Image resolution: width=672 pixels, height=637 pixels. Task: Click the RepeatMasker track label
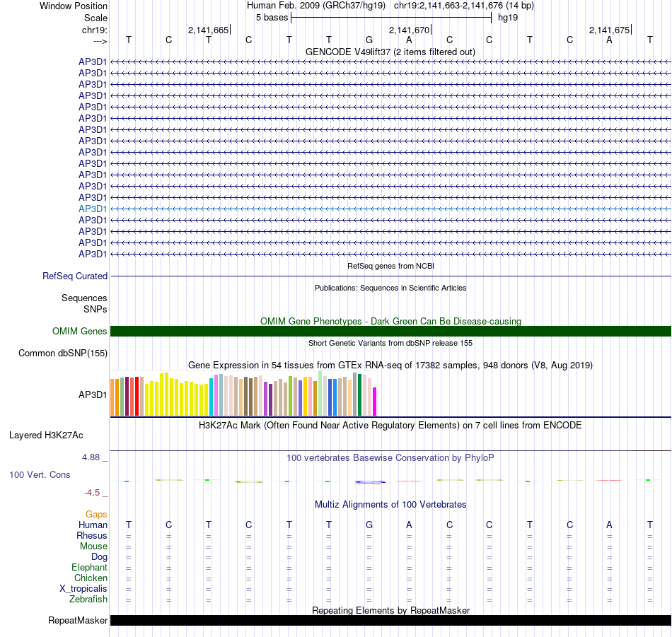click(78, 620)
